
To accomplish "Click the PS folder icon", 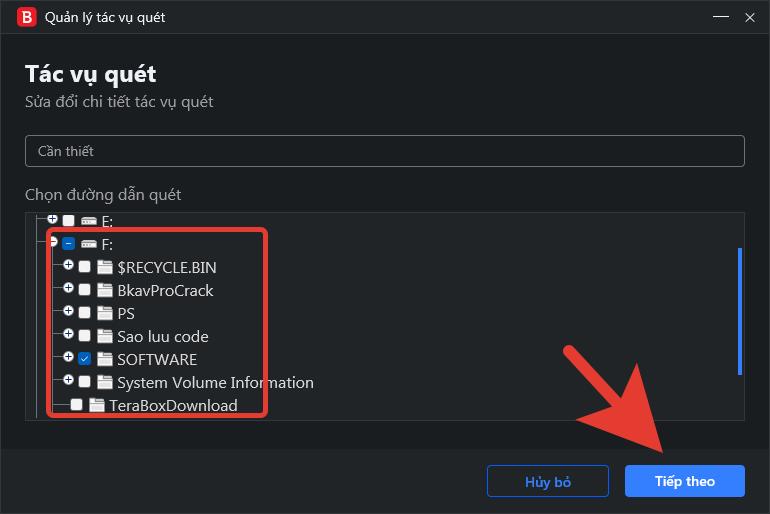I will pos(105,313).
